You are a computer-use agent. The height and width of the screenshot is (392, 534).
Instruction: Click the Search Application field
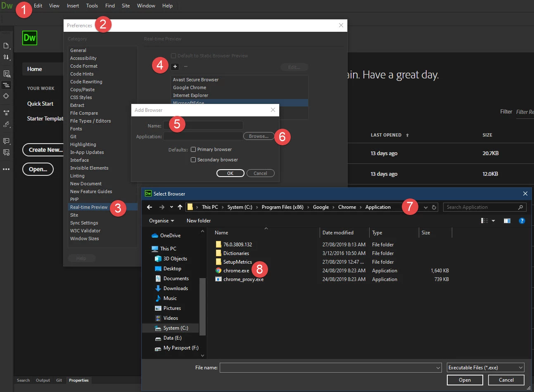[x=485, y=207]
